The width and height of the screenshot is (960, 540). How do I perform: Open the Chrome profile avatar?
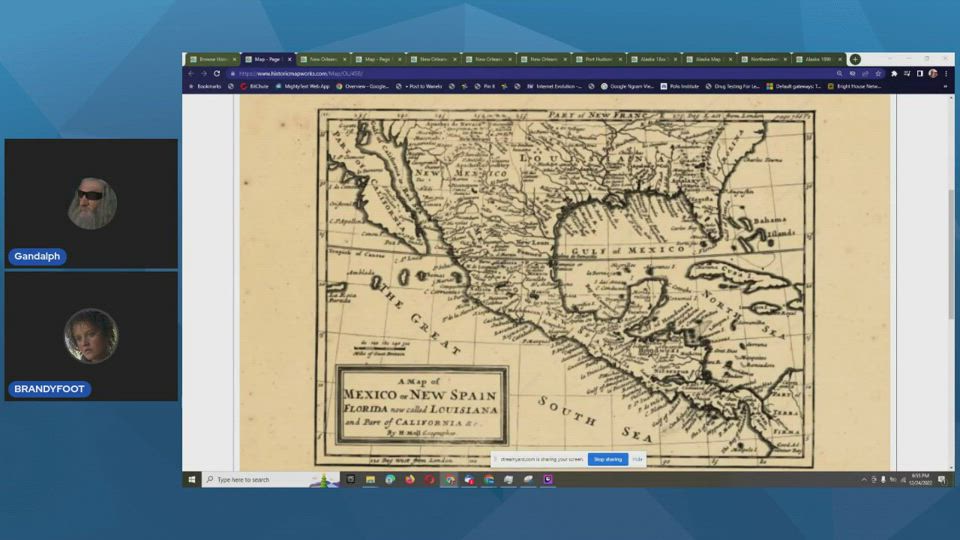[932, 73]
